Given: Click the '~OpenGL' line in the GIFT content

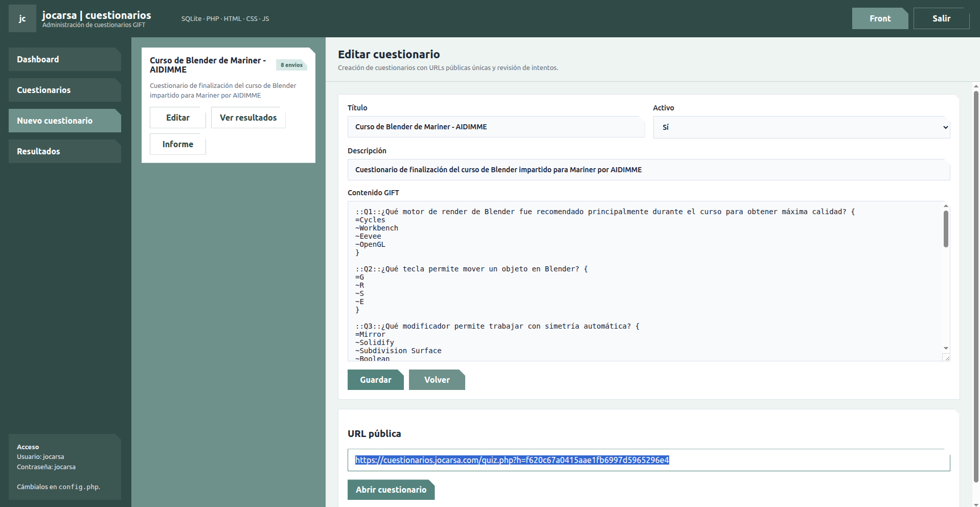Looking at the screenshot, I should click(x=371, y=244).
